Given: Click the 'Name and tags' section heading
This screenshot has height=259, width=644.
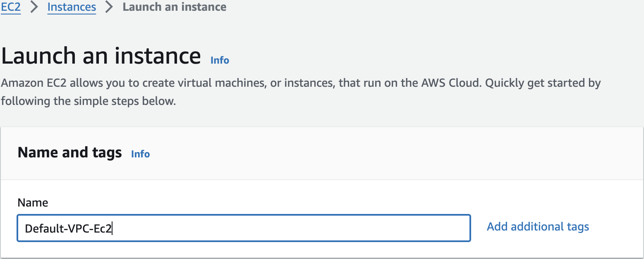Looking at the screenshot, I should pyautogui.click(x=69, y=153).
